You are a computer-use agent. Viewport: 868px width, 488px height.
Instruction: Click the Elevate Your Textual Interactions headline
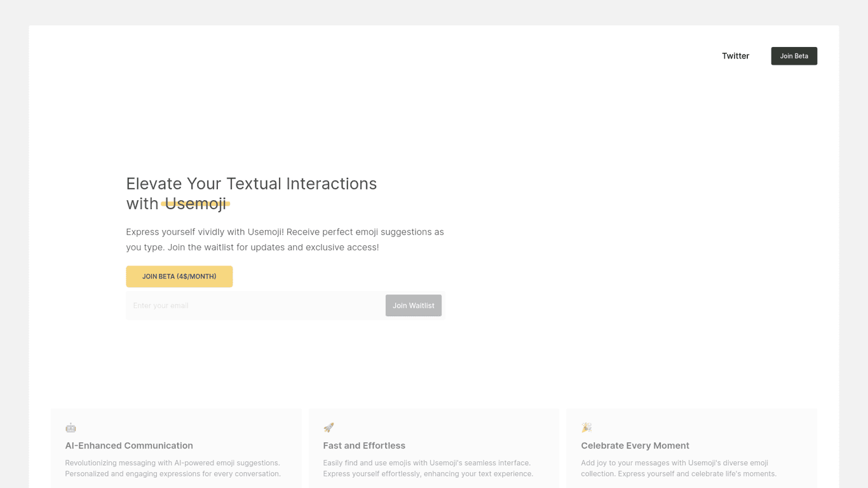[251, 184]
